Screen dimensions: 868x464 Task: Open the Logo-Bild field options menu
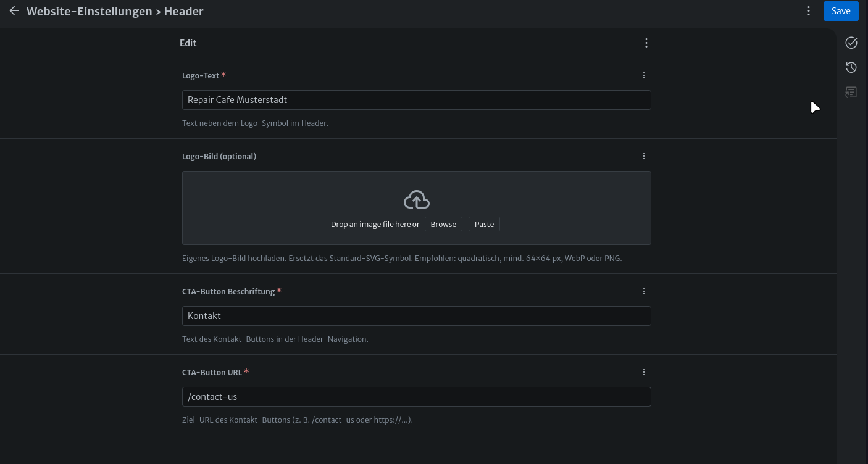coord(643,156)
